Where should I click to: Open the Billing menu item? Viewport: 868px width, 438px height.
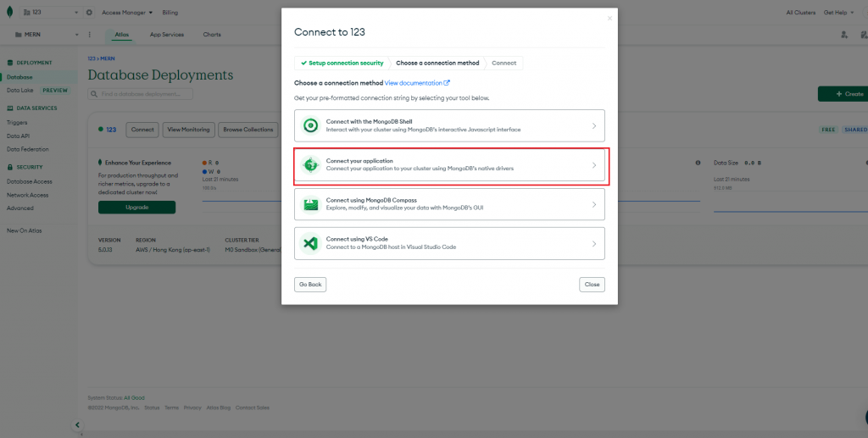[170, 12]
